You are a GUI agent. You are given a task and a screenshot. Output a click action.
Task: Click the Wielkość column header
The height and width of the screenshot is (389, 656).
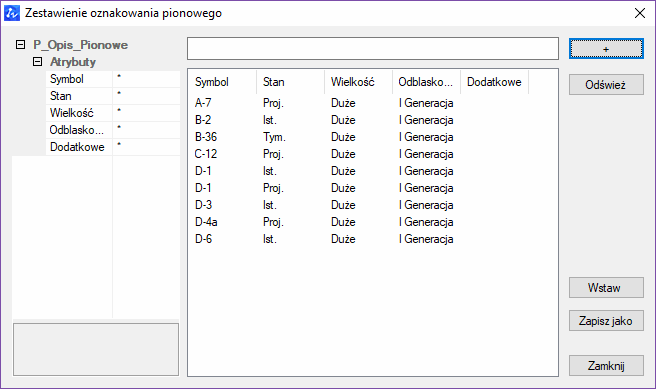pos(359,82)
